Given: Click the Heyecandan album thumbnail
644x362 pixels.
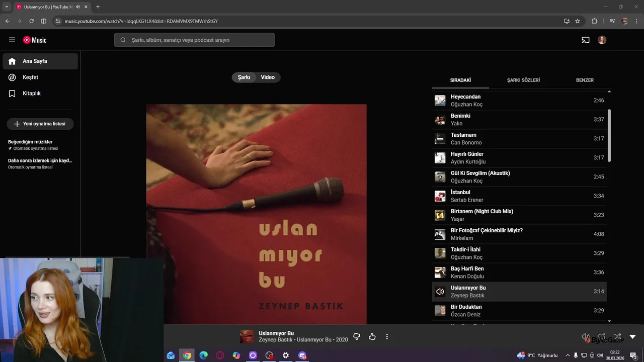Looking at the screenshot, I should point(440,101).
